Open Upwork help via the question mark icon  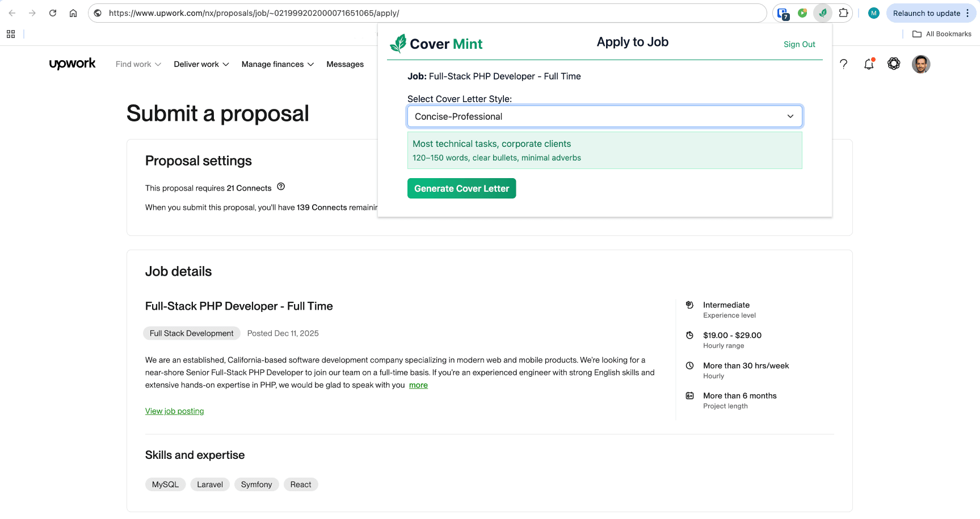pyautogui.click(x=844, y=64)
